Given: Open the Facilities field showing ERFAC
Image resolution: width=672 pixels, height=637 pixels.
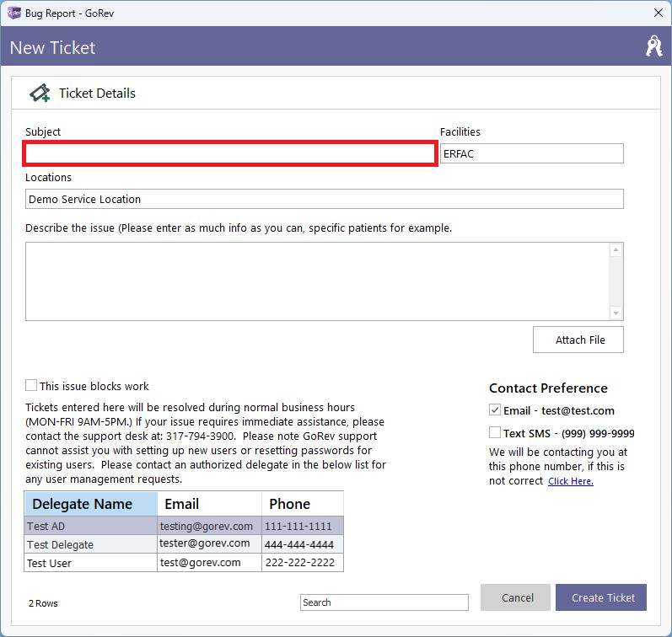Looking at the screenshot, I should point(531,153).
